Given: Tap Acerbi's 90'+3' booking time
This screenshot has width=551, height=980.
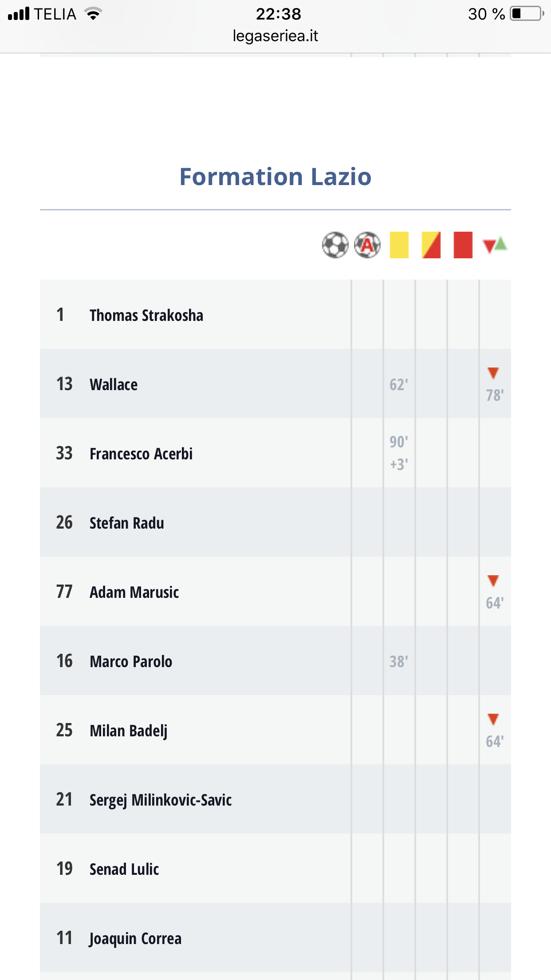Looking at the screenshot, I should coord(399,453).
